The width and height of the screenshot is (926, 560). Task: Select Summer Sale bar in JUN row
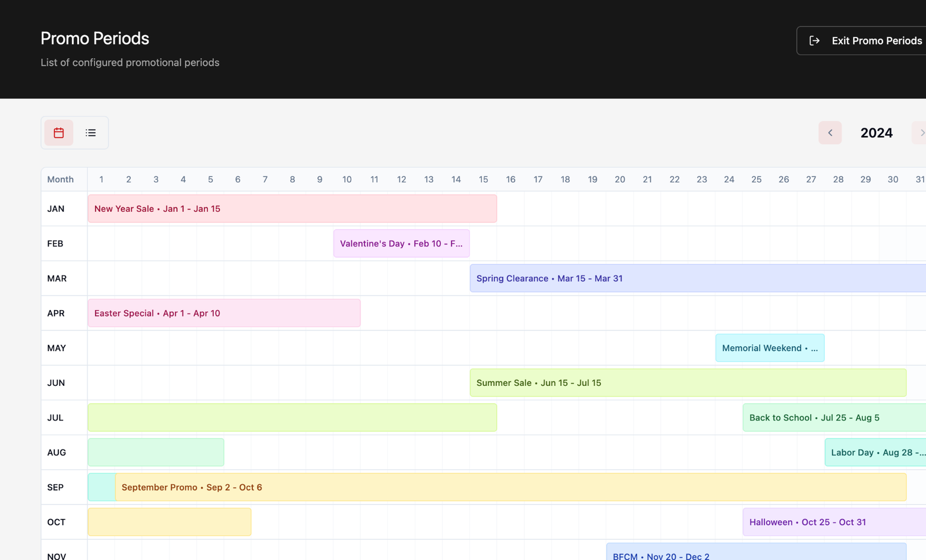coord(688,382)
